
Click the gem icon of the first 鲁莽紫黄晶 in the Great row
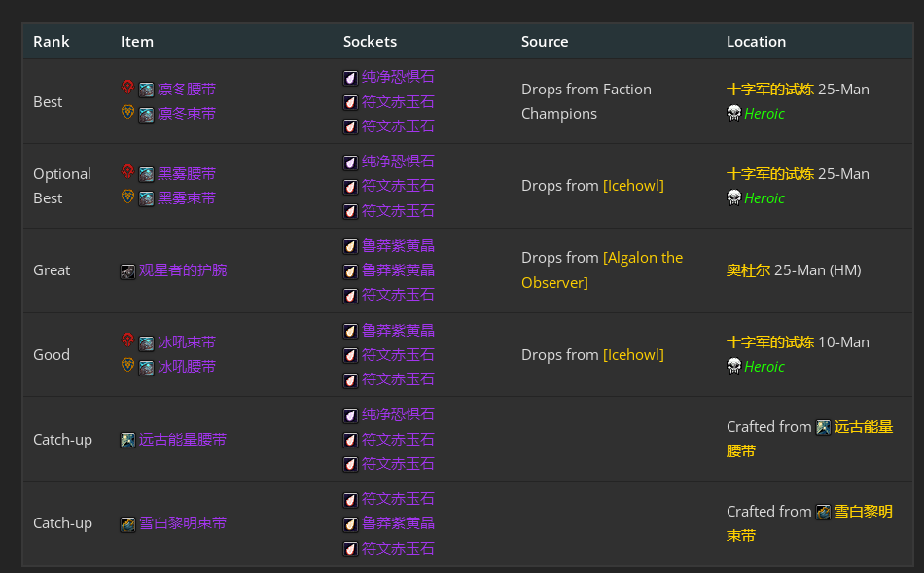tap(350, 246)
